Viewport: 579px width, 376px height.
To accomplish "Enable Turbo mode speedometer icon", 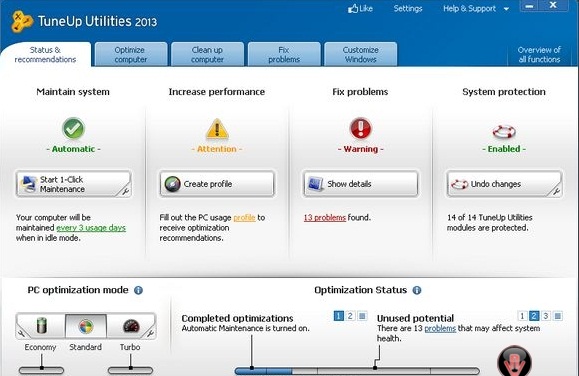I will (x=131, y=326).
